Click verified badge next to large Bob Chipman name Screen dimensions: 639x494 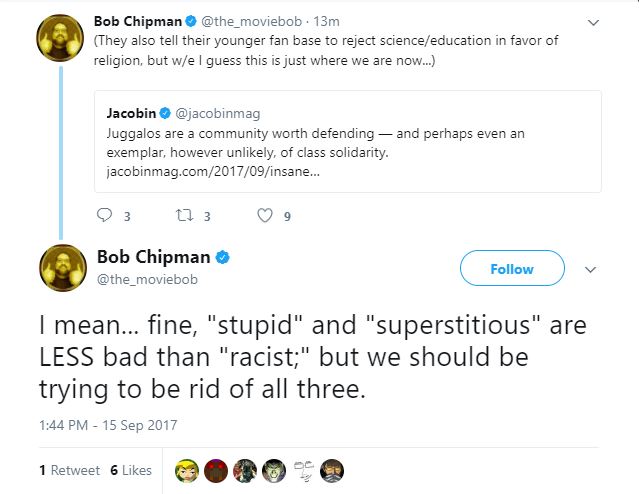click(223, 257)
